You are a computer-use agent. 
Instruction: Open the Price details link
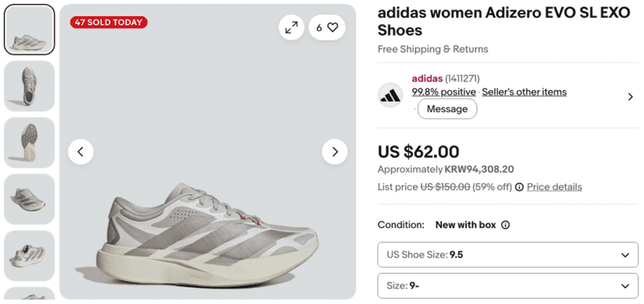[555, 187]
